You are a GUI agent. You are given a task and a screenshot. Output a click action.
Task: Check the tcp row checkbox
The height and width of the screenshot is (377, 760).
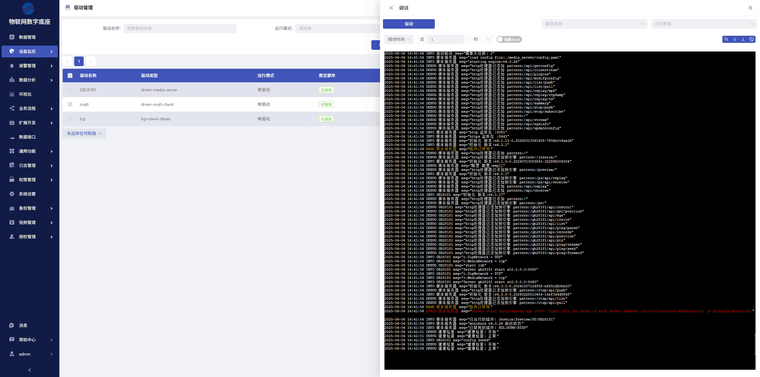[x=70, y=119]
